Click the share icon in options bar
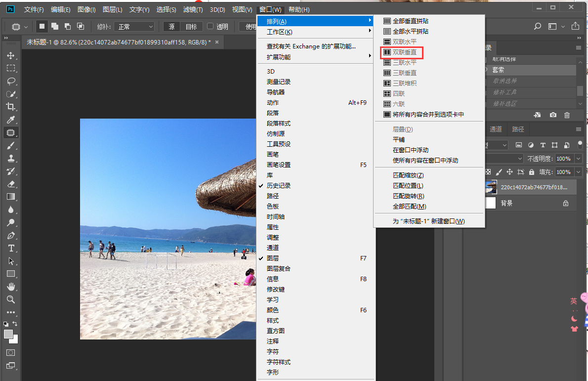Screen dimensions: 588x381 coord(575,26)
